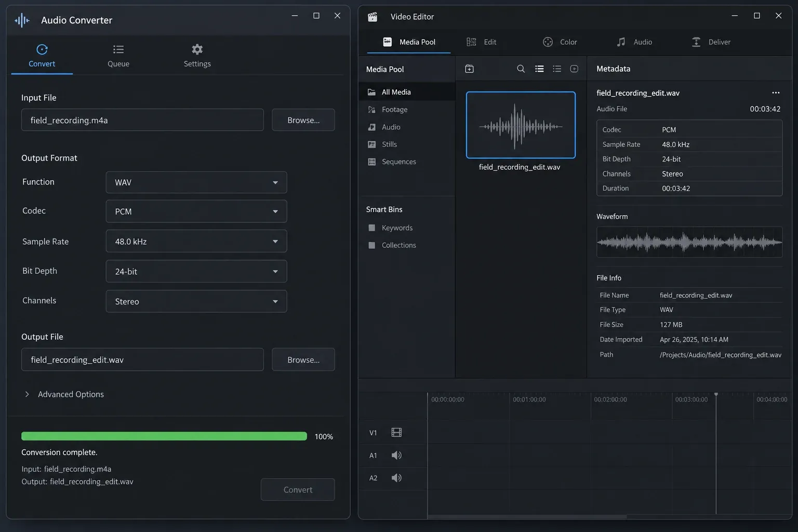Click the Video Editor clapperboard app icon
The image size is (798, 532).
pos(373,17)
